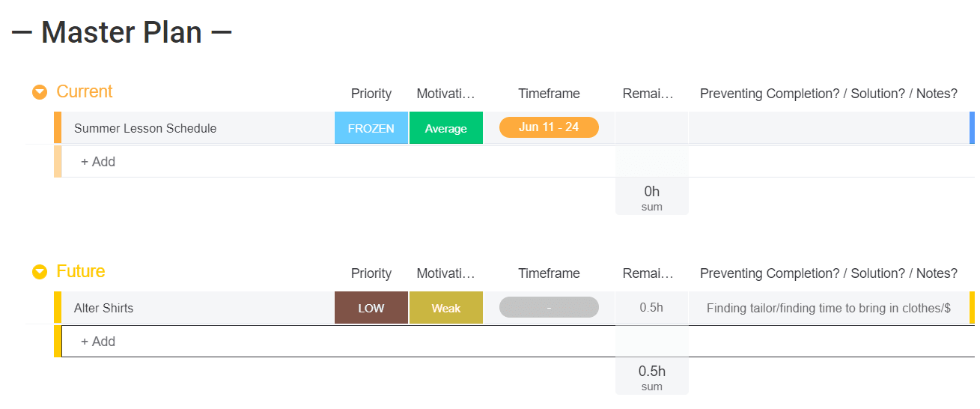Select the Priority column header in Current
This screenshot has height=409, width=980.
tap(371, 94)
